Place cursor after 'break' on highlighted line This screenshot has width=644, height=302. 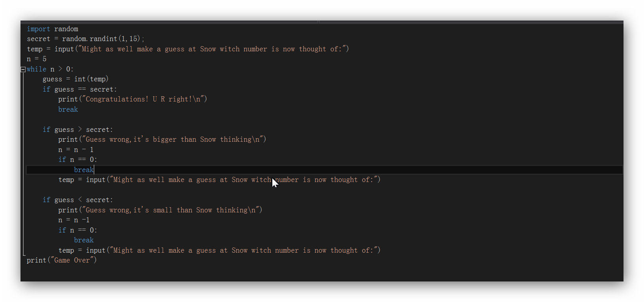tap(94, 170)
